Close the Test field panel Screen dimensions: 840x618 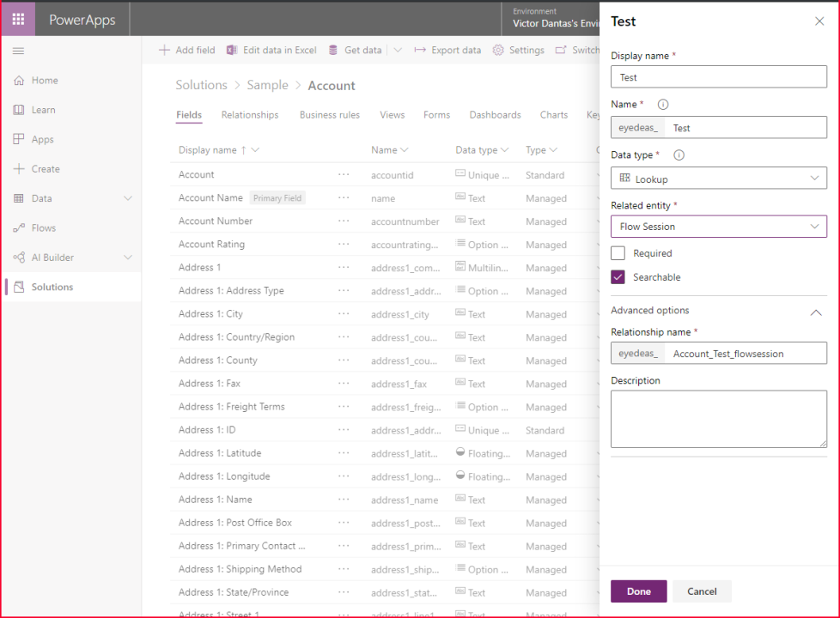click(819, 21)
